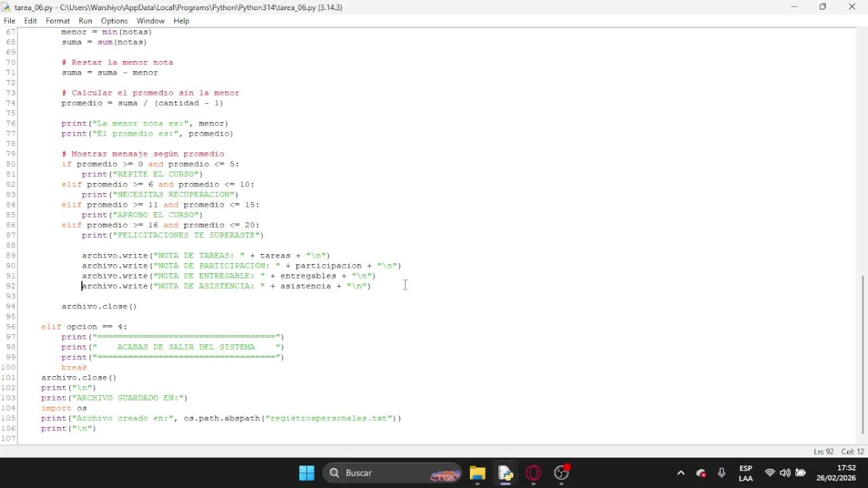Click the print 'APROBO EL CURSO' line
This screenshot has width=868, height=488.
point(142,215)
